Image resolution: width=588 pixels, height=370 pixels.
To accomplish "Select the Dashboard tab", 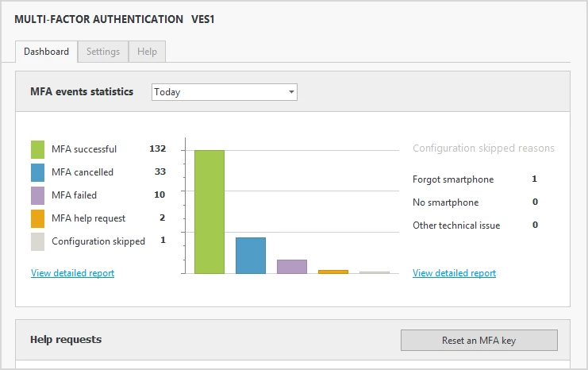I will (x=46, y=52).
